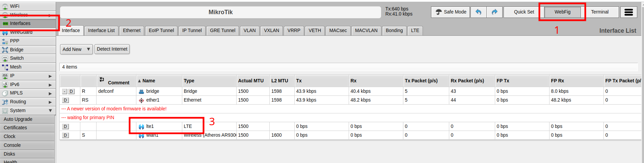Image resolution: width=644 pixels, height=163 pixels.
Task: Open the column chooser icon beside Comment
Action: 102,79
